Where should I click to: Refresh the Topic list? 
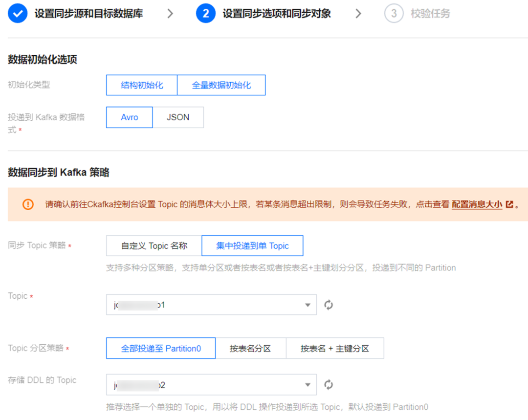pos(329,305)
